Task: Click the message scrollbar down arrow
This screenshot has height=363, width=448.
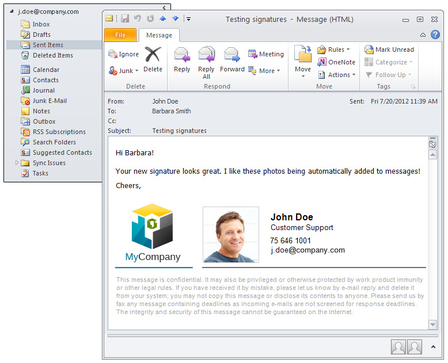Action: (433, 324)
